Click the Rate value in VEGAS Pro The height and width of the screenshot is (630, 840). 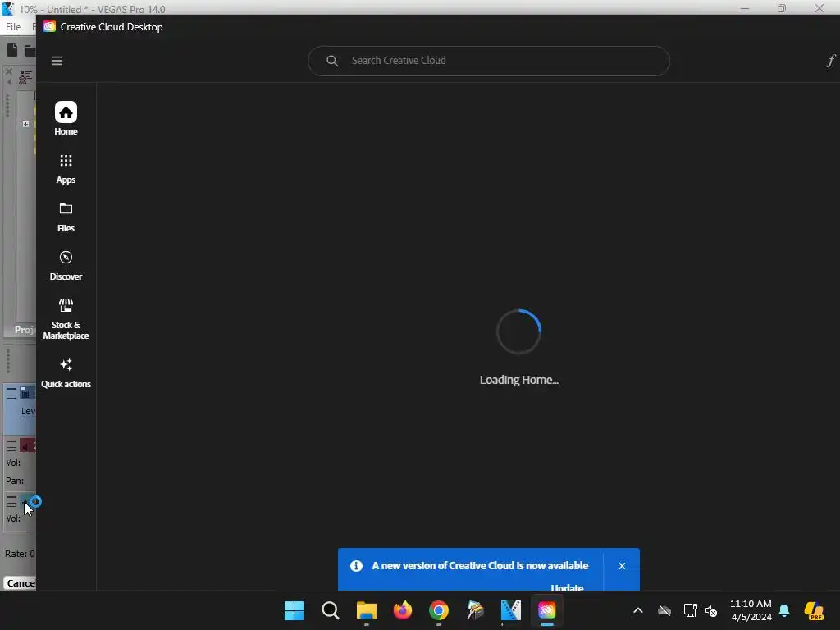point(20,554)
